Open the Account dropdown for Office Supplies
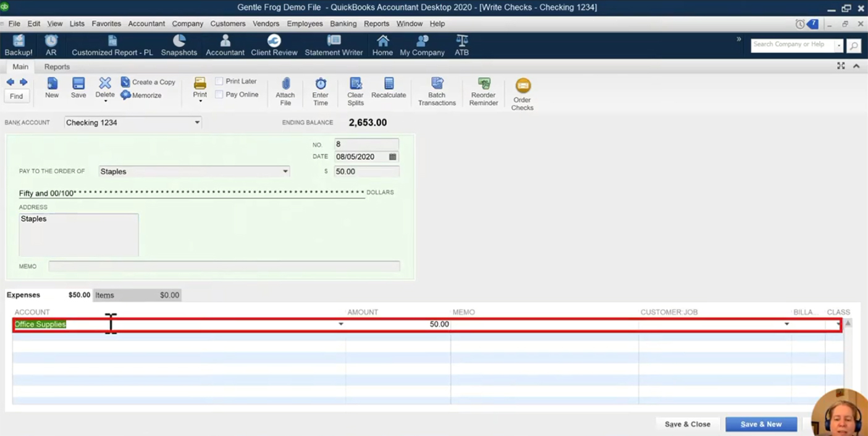This screenshot has height=436, width=868. pos(340,324)
